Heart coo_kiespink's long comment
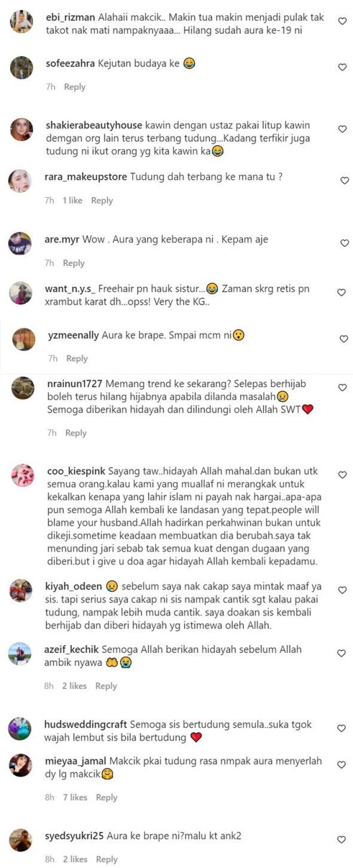Image resolution: width=353 pixels, height=868 pixels. (x=342, y=474)
